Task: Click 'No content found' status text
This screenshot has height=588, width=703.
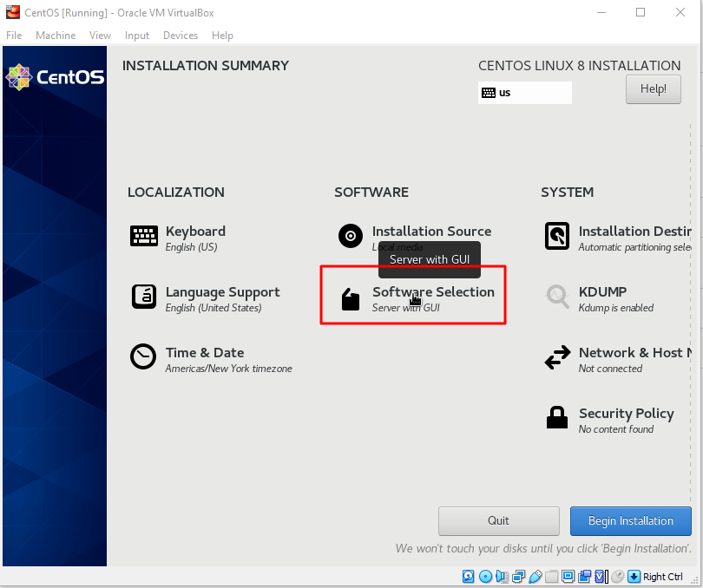Action: 615,429
